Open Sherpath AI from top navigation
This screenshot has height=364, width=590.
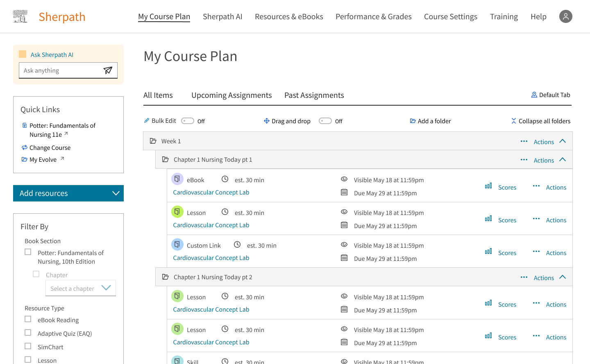click(x=222, y=17)
